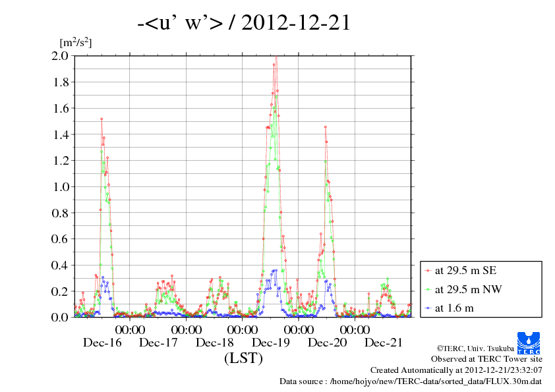Click the 'Dec-18' date label
Viewport: 555px width, 392px height.
pos(214,343)
